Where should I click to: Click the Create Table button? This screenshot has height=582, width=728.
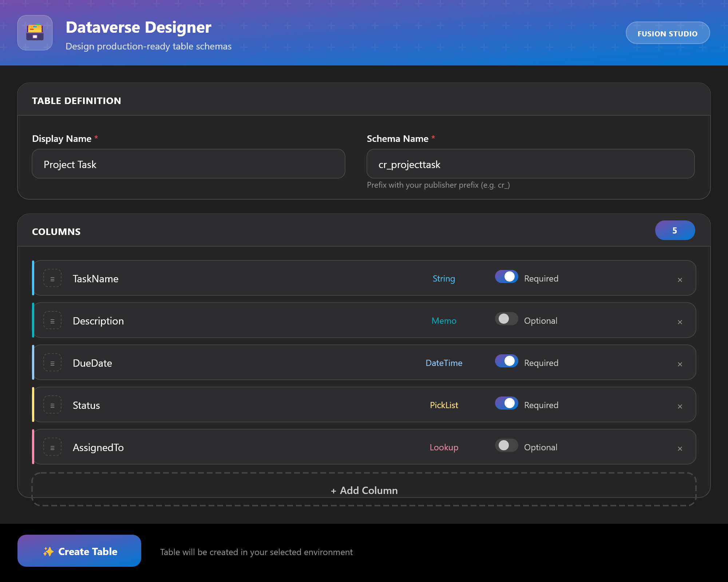click(79, 551)
